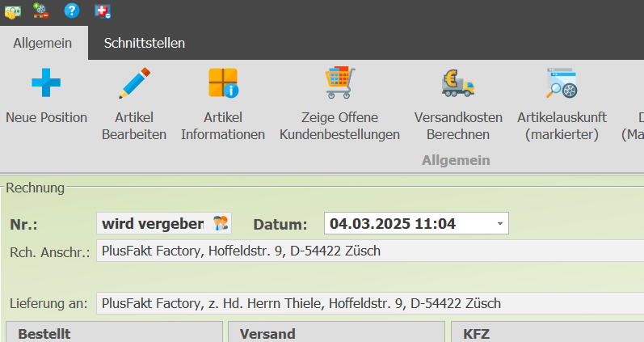Switch to the Schnittstellen ribbon tab
644x342 pixels.
[x=144, y=43]
